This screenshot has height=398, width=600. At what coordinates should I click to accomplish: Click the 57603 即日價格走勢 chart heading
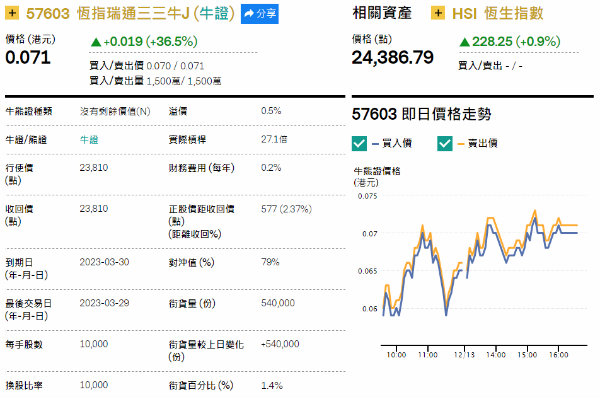click(421, 114)
